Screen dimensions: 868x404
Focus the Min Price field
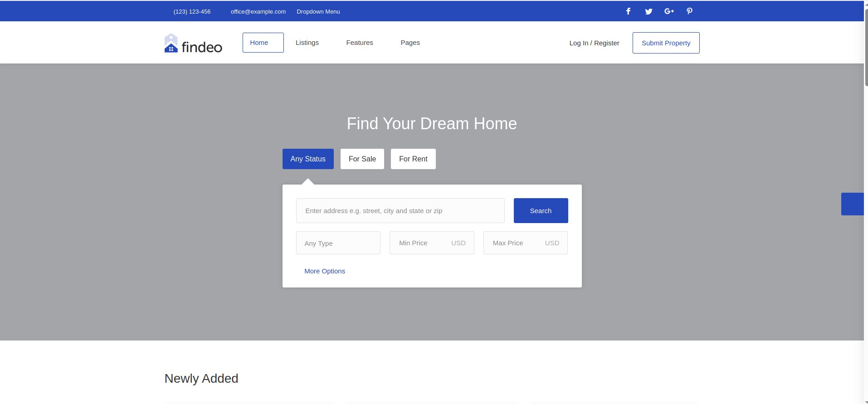coord(432,243)
